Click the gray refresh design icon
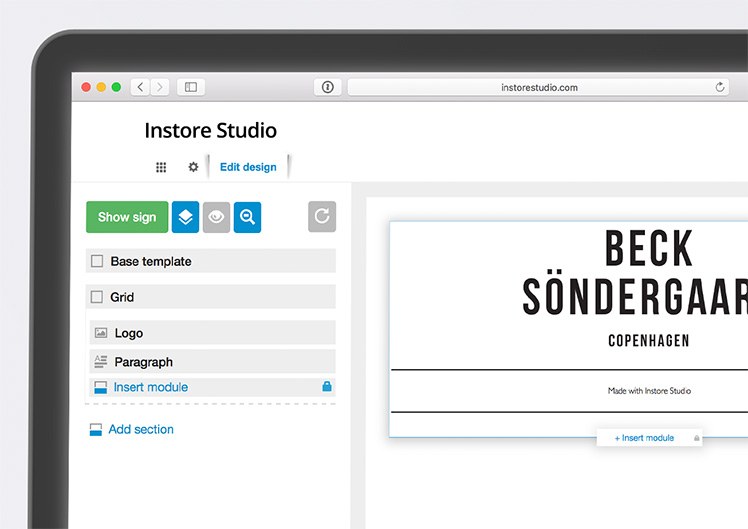This screenshot has width=748, height=529. [322, 217]
